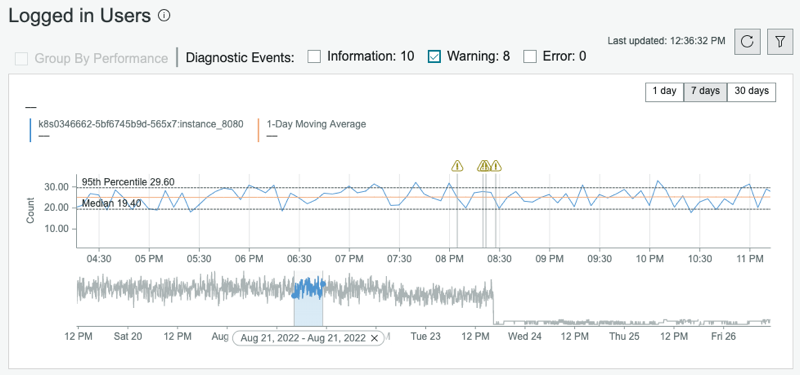
Task: Refresh the Logged in Users chart
Action: [x=747, y=42]
